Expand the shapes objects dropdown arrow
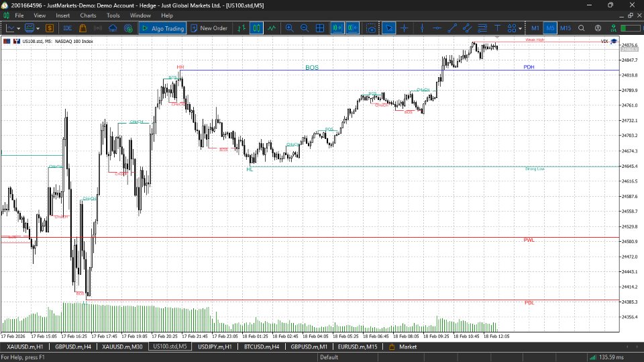 (520, 28)
